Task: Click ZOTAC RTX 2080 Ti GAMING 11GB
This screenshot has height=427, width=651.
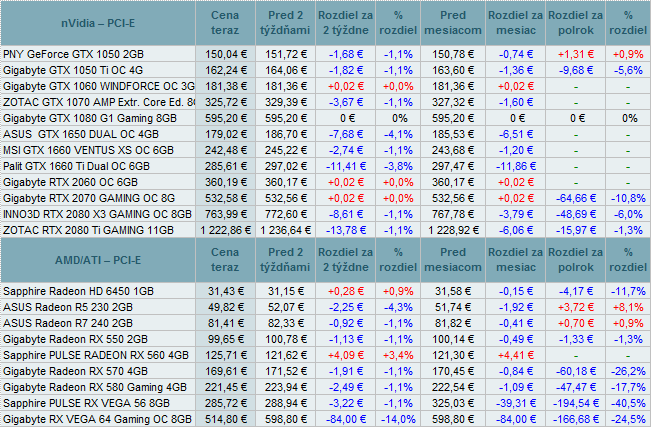Action: 88,229
